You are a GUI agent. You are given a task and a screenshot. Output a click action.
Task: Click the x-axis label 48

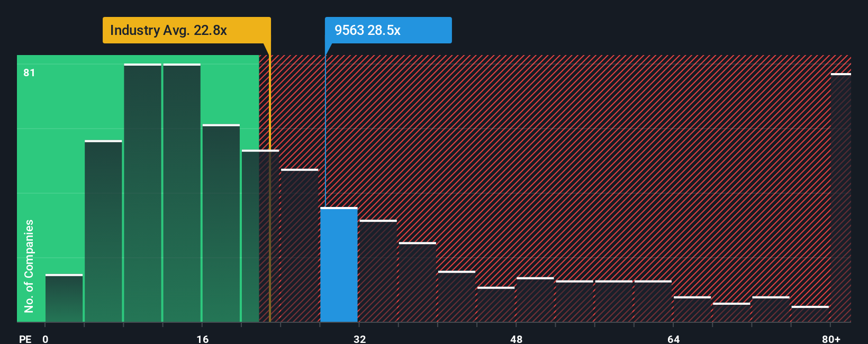point(517,339)
